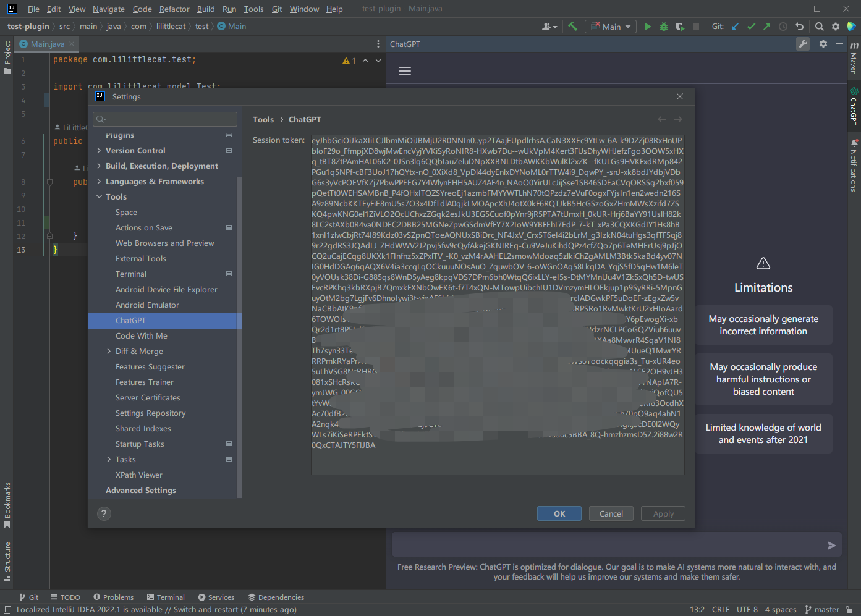The image size is (861, 616).
Task: Show Git history clock icon
Action: (783, 27)
